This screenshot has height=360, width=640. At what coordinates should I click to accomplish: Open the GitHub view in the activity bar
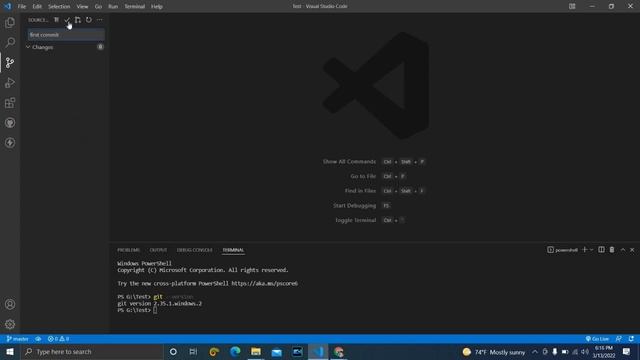10,122
